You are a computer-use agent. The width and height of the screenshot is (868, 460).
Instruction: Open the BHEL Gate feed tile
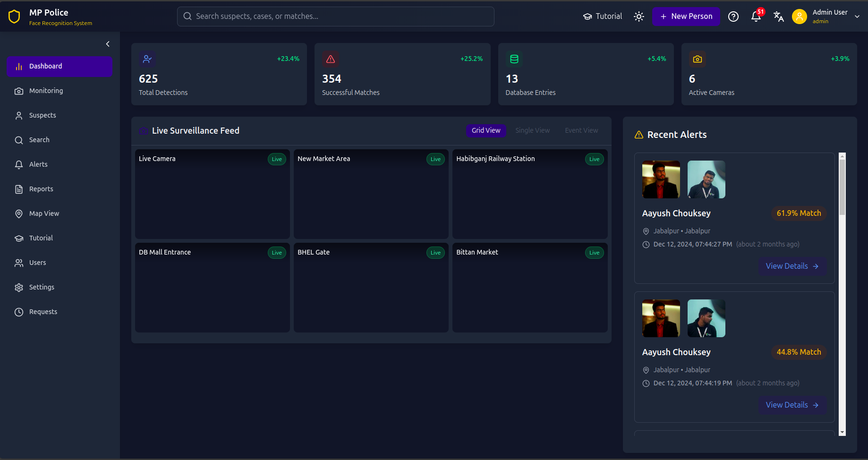(x=371, y=288)
